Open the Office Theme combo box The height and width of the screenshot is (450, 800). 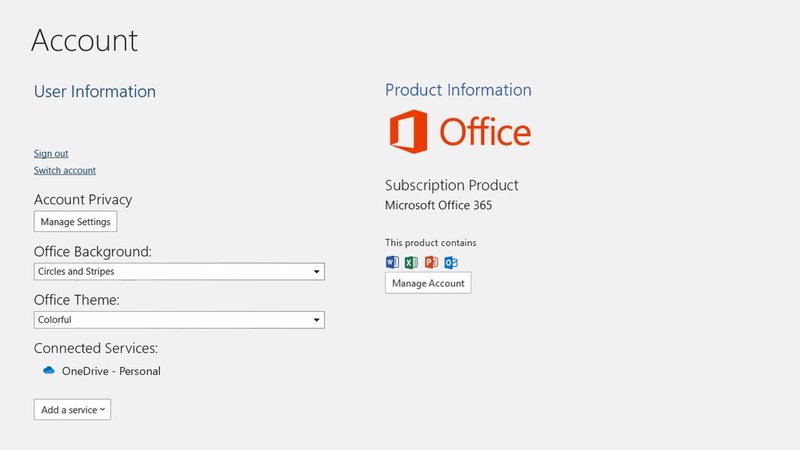coord(170,320)
